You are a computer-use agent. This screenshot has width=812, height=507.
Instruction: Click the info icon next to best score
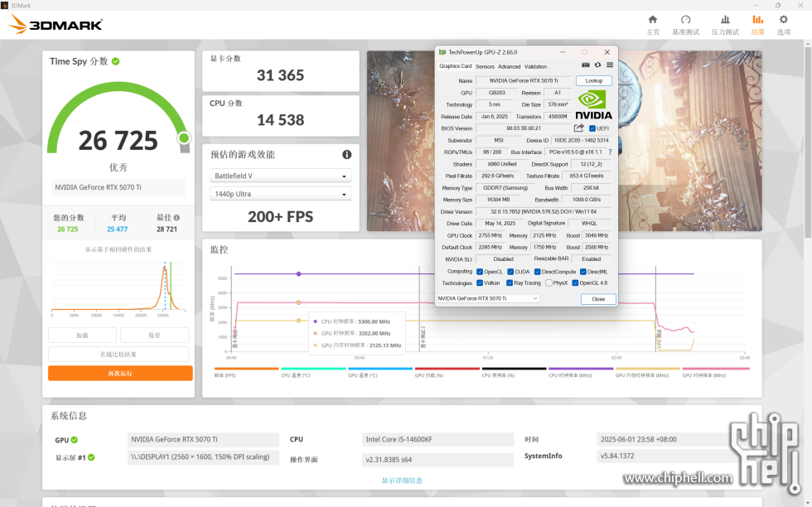coord(176,218)
